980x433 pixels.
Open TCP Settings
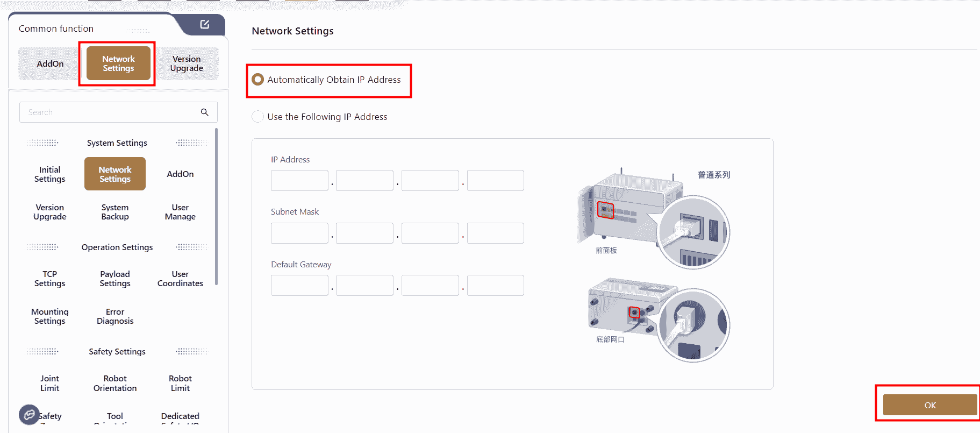[50, 279]
